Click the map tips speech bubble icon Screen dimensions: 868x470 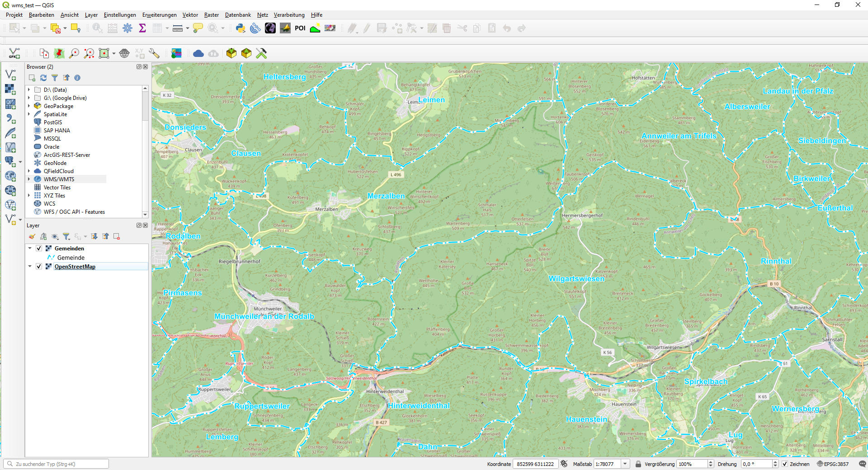(198, 28)
